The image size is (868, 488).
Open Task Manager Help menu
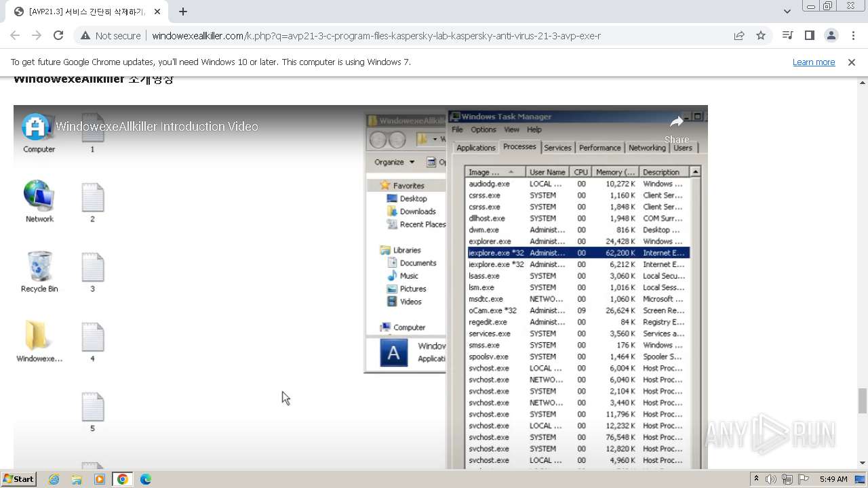(x=534, y=129)
